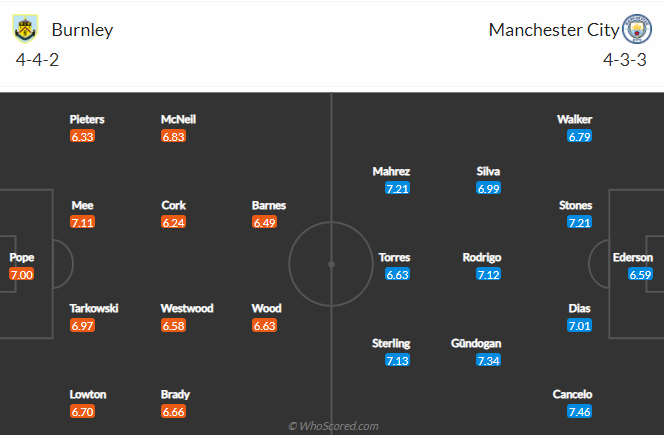Select goalkeeper Pope on the pitch
Screen dimensions: 664x435
coord(21,257)
